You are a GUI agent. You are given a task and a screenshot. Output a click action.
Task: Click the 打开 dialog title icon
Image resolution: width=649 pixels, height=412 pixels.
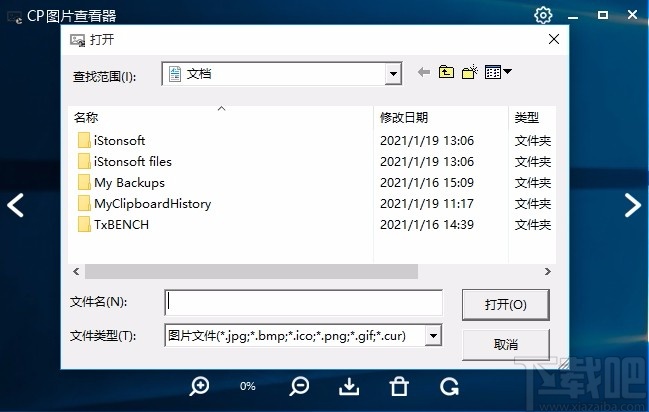[77, 40]
